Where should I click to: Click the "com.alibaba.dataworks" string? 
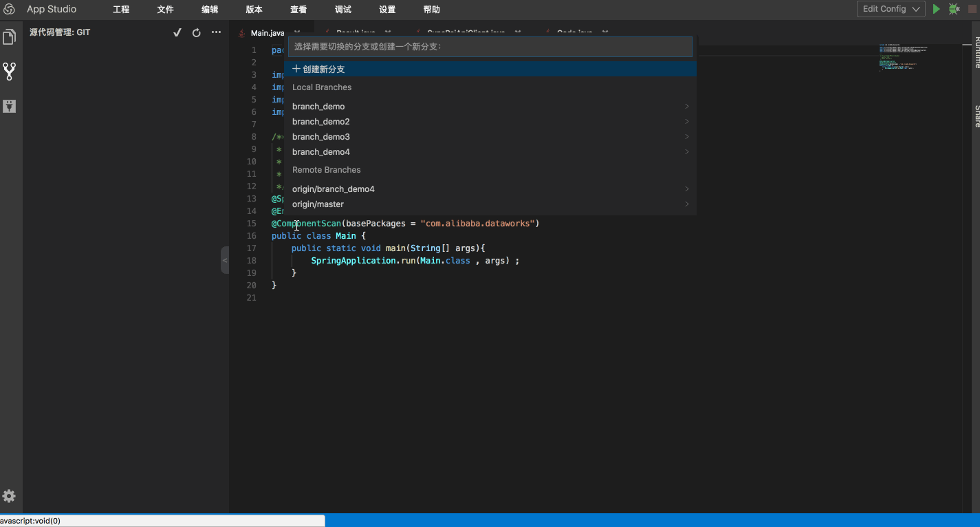click(x=477, y=224)
